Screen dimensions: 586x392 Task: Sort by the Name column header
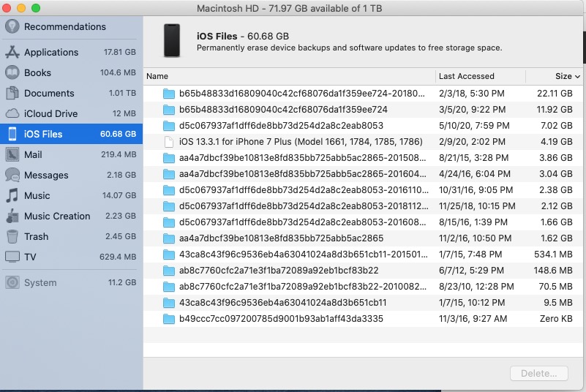pos(157,76)
